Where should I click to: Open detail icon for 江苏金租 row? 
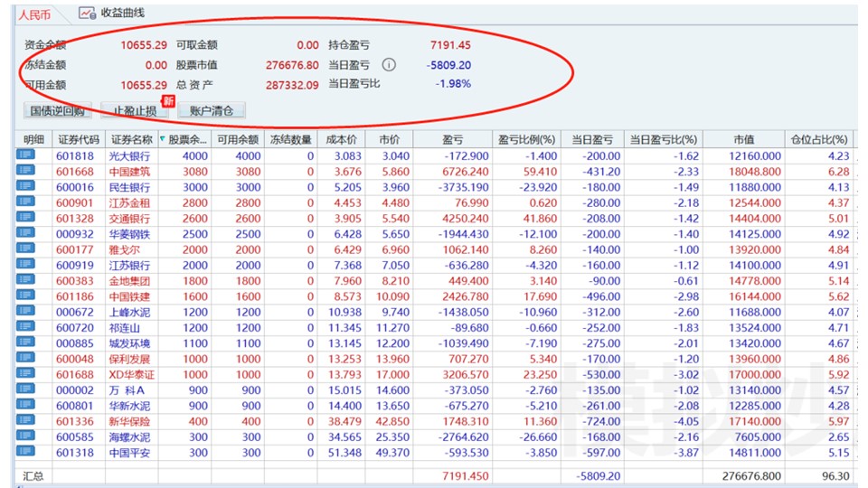click(x=25, y=202)
